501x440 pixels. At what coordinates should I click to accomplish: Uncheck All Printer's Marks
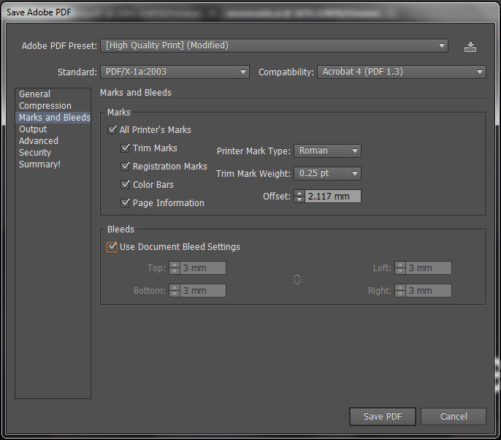pos(112,130)
